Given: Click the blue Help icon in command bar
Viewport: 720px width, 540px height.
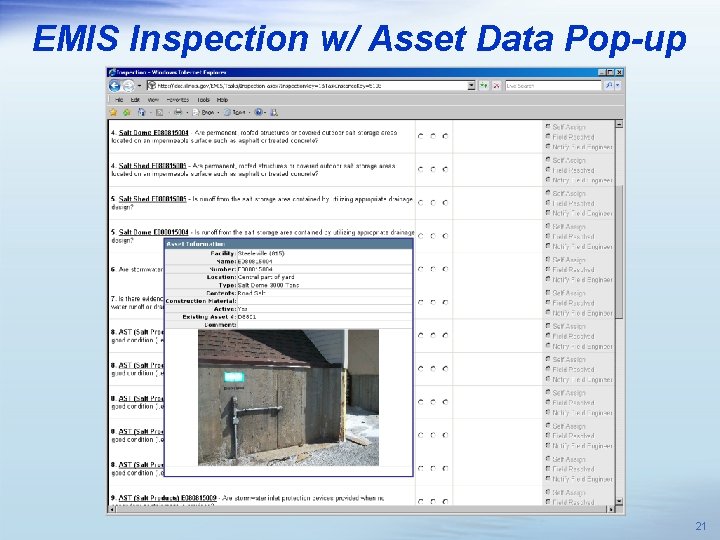Looking at the screenshot, I should pos(259,112).
